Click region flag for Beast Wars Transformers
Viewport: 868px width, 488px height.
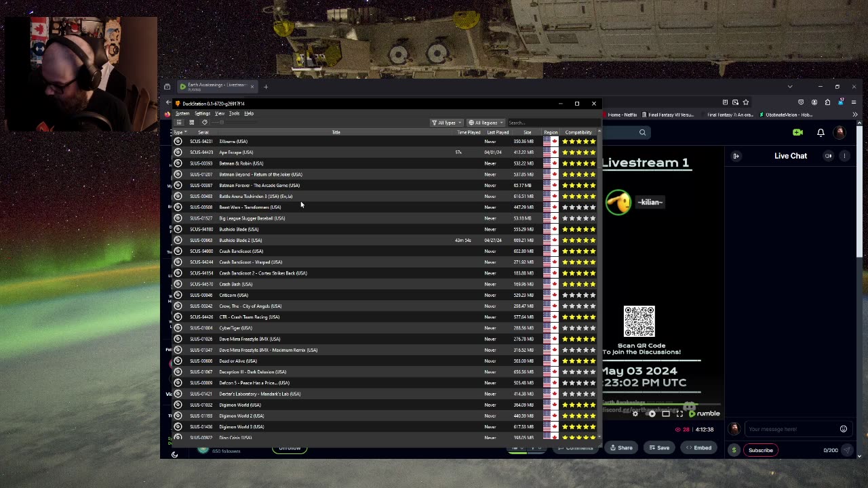[x=551, y=207]
